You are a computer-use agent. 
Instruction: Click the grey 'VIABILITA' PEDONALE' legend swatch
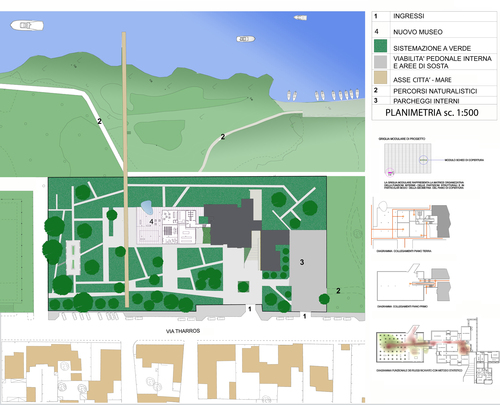[380, 62]
